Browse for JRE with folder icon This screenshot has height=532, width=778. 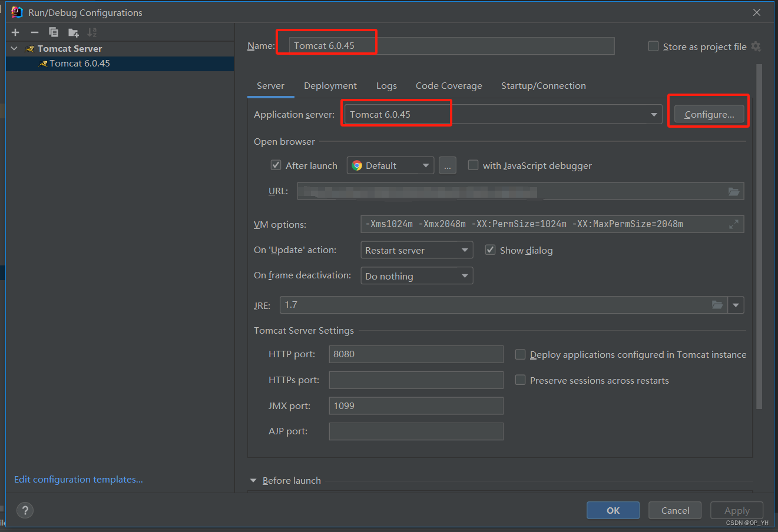[717, 305]
